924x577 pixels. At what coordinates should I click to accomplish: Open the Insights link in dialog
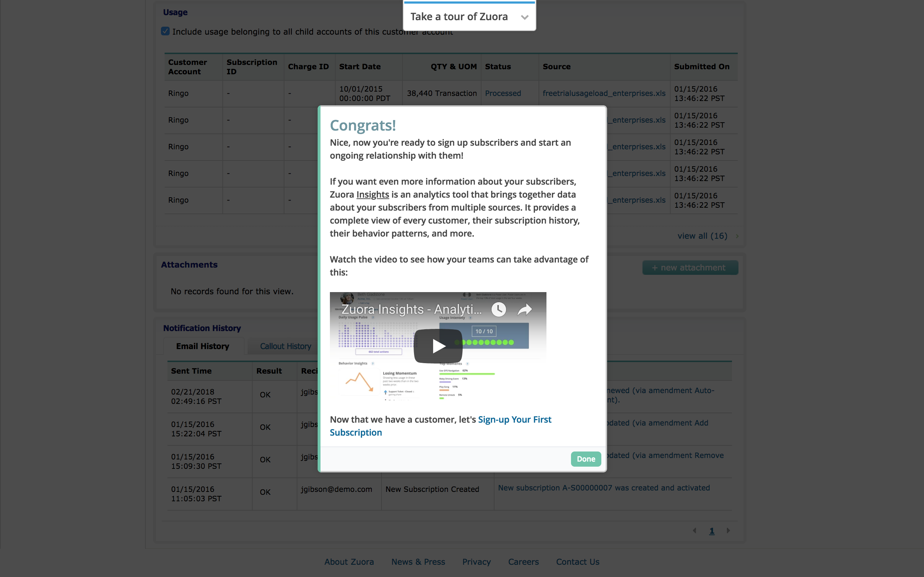tap(372, 195)
